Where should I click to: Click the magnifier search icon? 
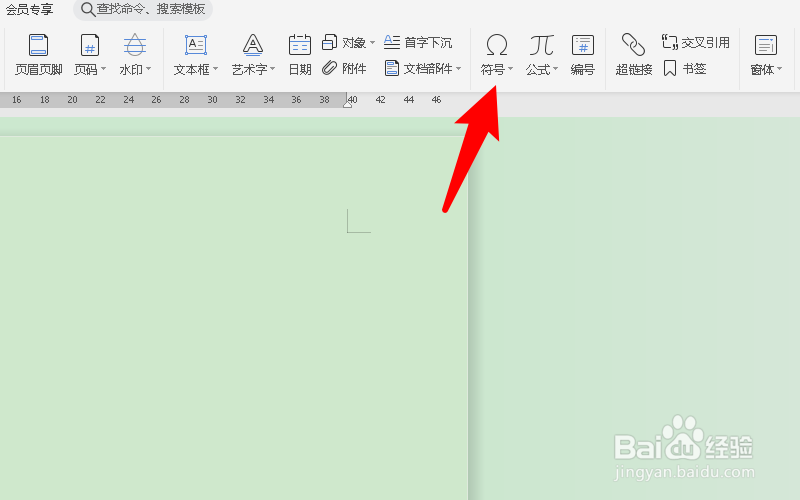[x=88, y=9]
